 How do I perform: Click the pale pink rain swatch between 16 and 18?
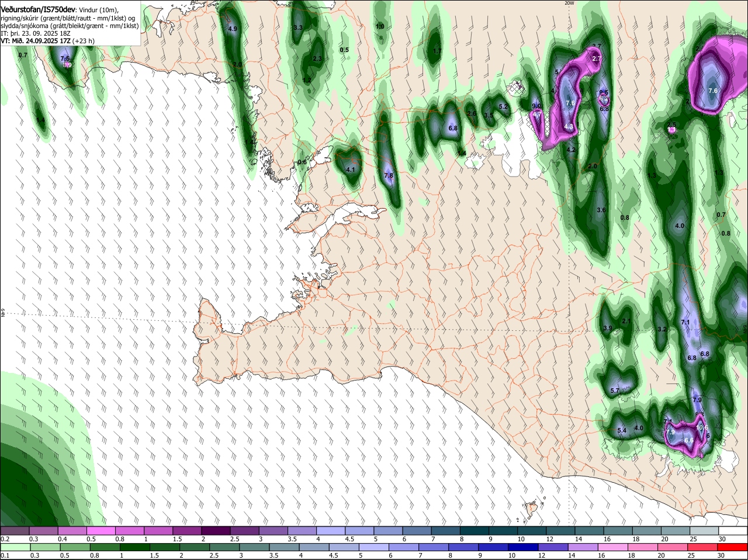(x=614, y=547)
